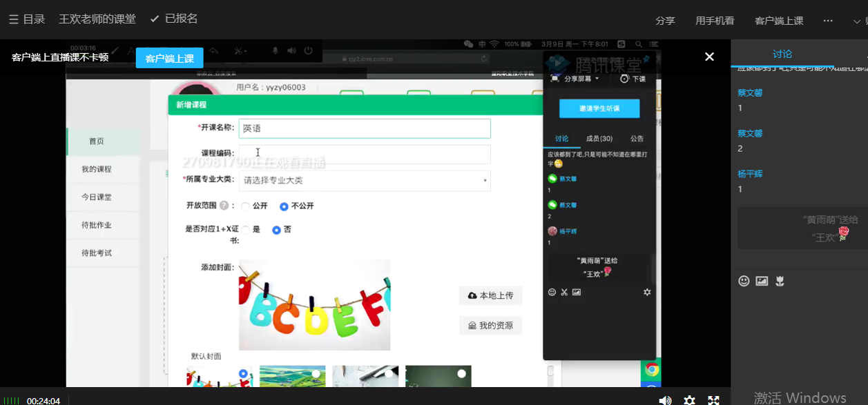Viewport: 868px width, 405px height.
Task: Click the blue 客户端上课 button
Action: pyautogui.click(x=169, y=59)
